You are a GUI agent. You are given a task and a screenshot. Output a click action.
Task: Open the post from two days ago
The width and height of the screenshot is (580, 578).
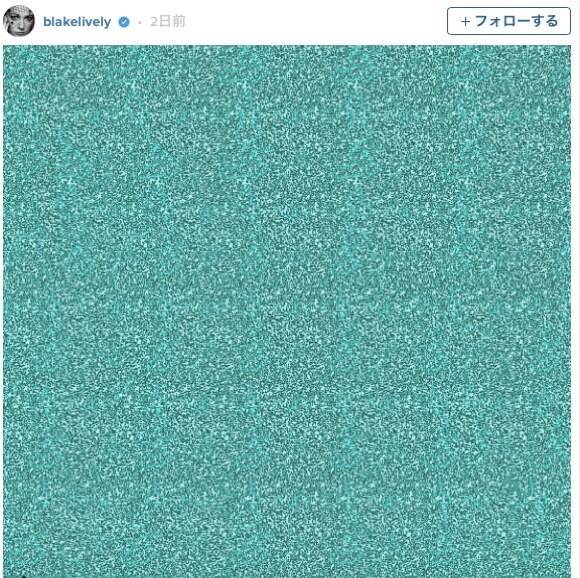click(168, 22)
